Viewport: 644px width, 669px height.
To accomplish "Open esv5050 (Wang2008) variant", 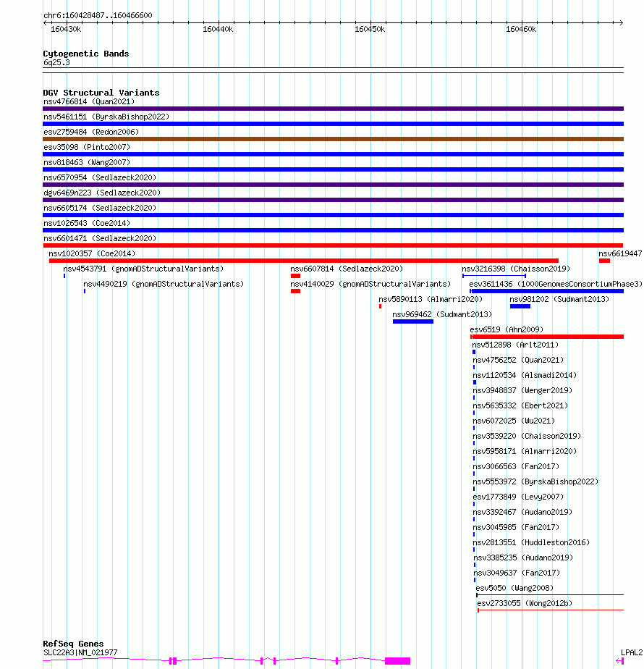I will pos(514,589).
